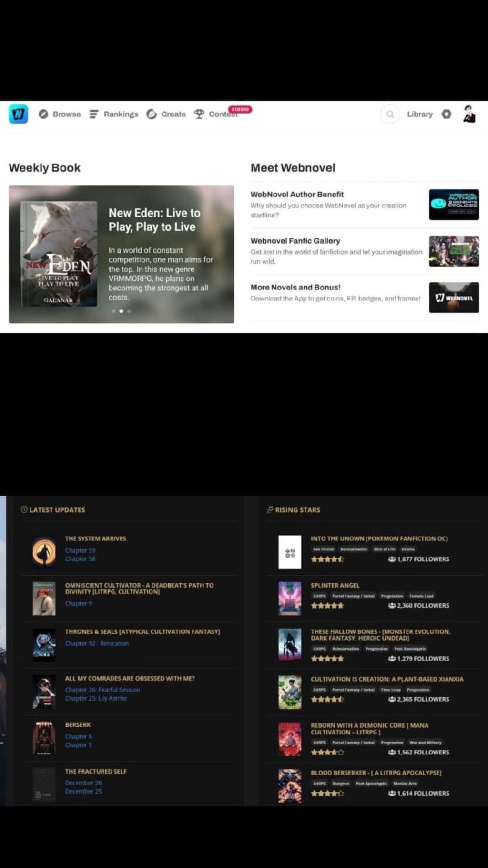Click star rating of Into the Unown
The width and height of the screenshot is (488, 868).
click(x=327, y=559)
